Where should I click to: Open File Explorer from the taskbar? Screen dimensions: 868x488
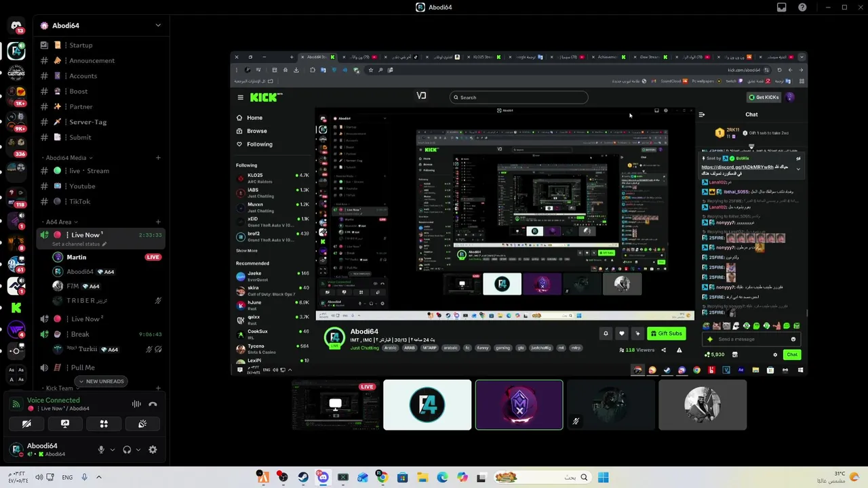tap(422, 477)
